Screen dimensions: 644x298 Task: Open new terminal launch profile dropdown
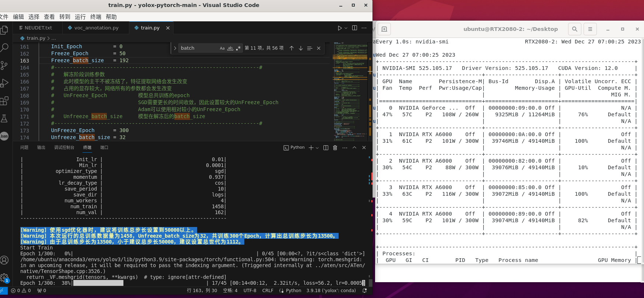point(317,148)
